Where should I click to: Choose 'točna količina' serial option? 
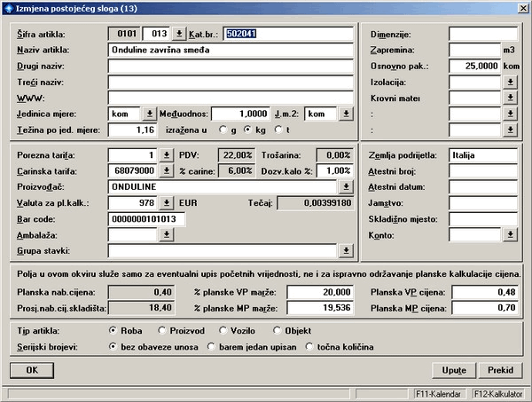309,347
